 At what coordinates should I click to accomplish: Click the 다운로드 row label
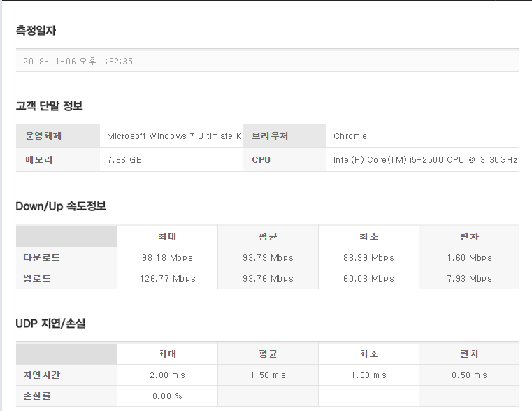pyautogui.click(x=41, y=258)
